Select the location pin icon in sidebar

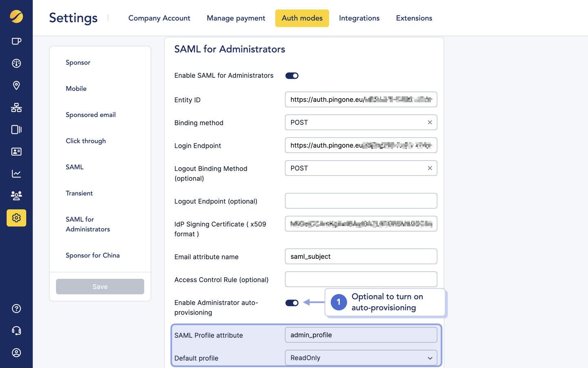coord(16,85)
